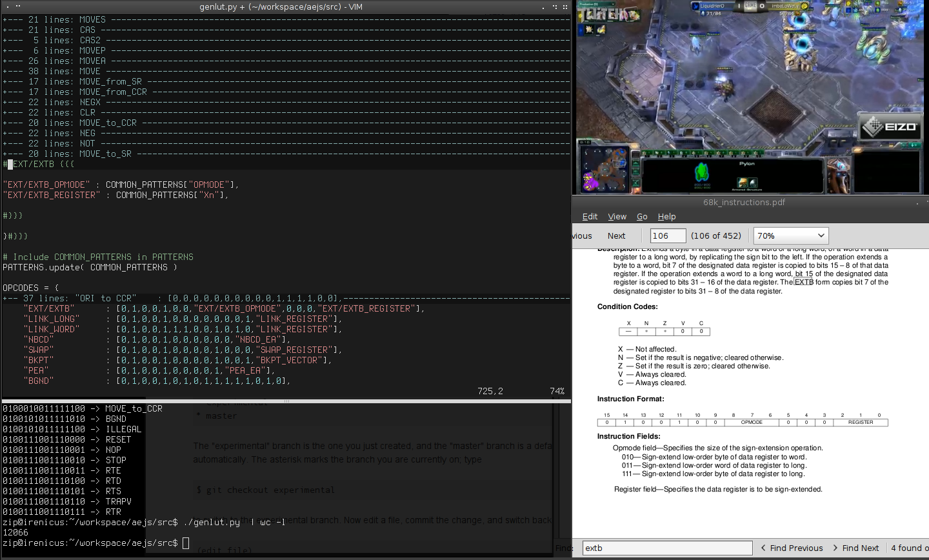This screenshot has width=929, height=560.
Task: Click the #EXT/EXTB {{{ fold header line
Action: tap(39, 164)
